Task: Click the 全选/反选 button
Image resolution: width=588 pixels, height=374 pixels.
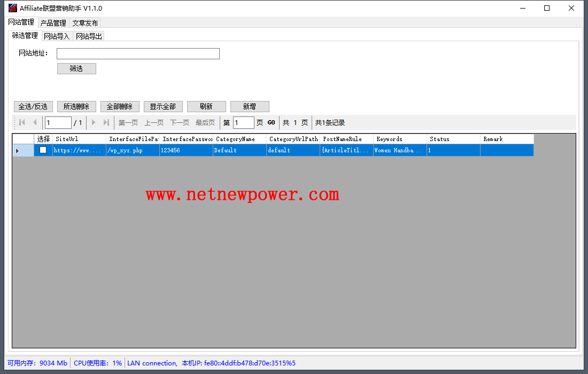Action: (33, 107)
